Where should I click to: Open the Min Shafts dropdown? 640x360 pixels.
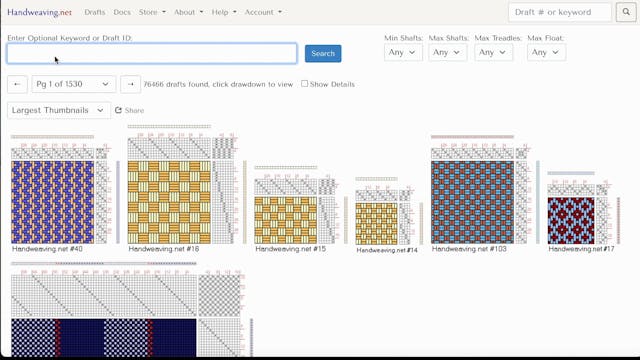click(403, 53)
